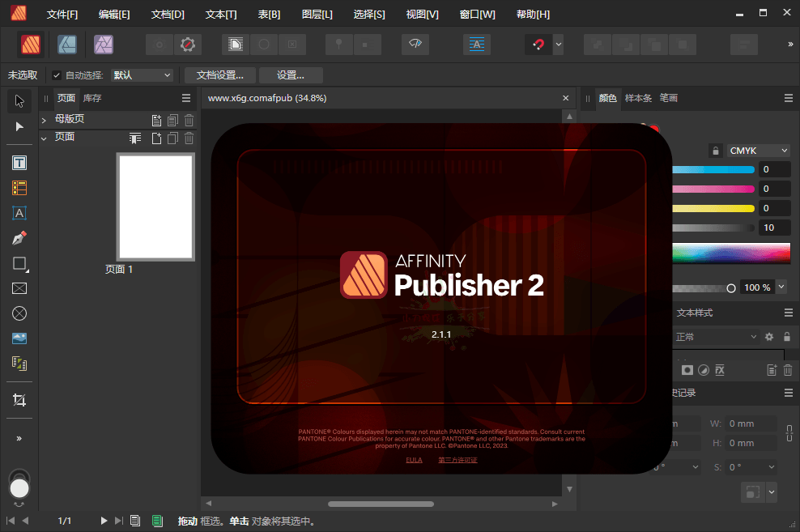Select the Artistic Text tool

[x=19, y=213]
